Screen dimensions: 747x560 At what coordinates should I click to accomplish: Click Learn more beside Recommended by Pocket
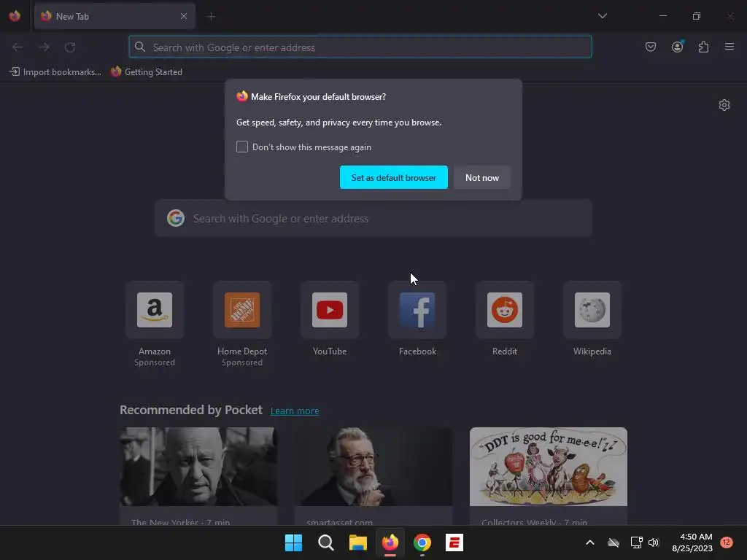[295, 411]
